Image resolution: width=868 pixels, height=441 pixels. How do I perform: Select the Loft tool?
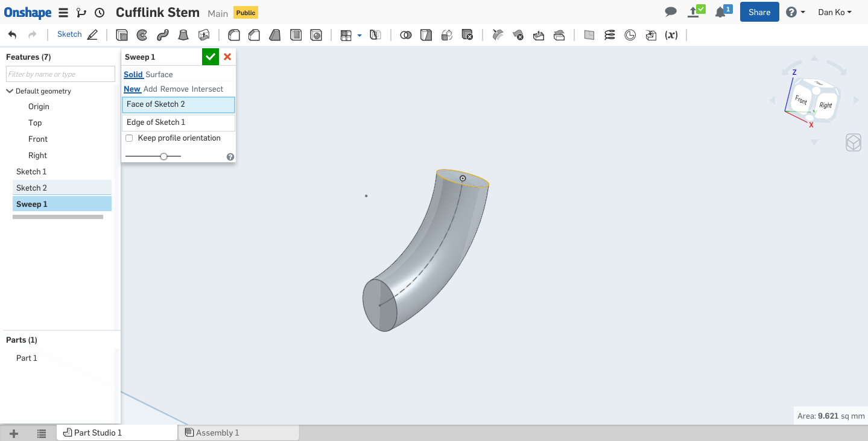pos(183,35)
